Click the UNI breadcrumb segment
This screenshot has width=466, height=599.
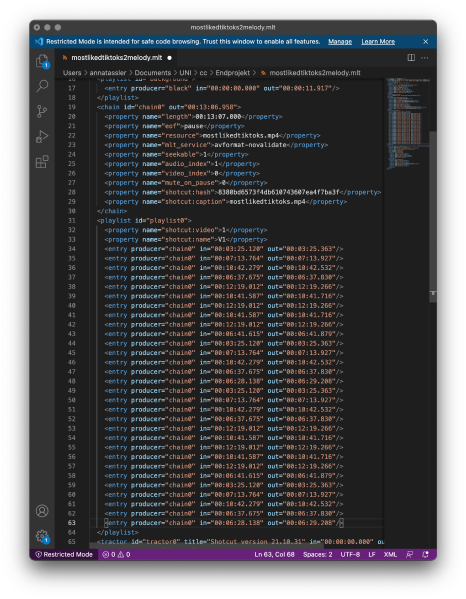[x=185, y=73]
